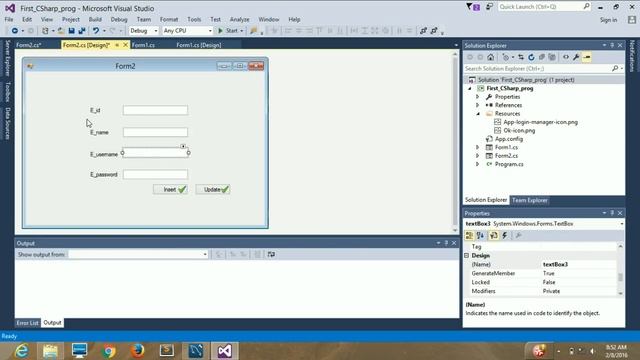Switch to the Form1.cs [Design] tab
Screen dimensions: 640x360
click(x=199, y=45)
